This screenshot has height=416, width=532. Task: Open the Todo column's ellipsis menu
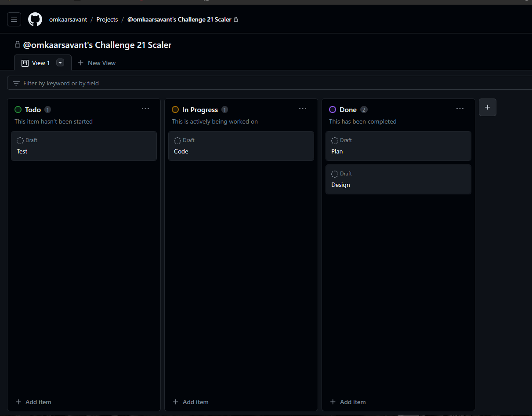pos(145,108)
